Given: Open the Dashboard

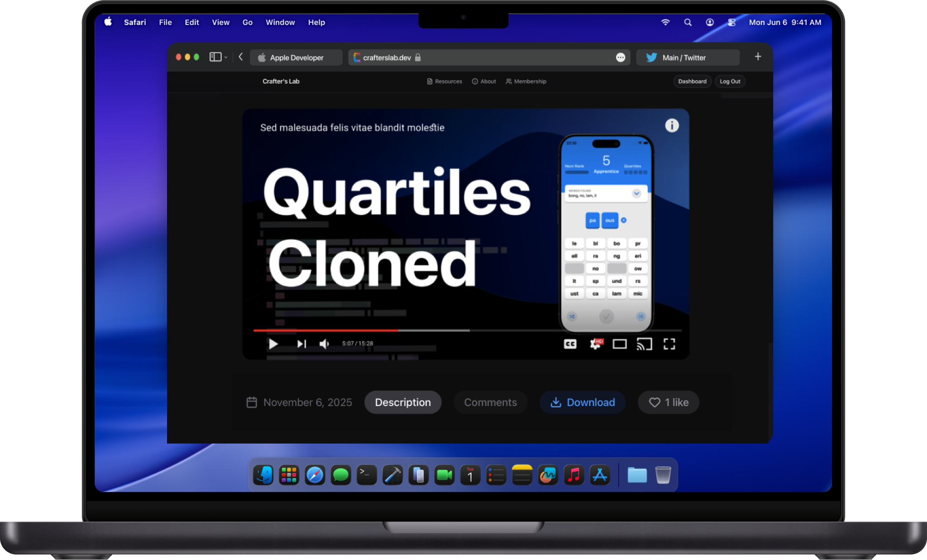Looking at the screenshot, I should (x=692, y=81).
